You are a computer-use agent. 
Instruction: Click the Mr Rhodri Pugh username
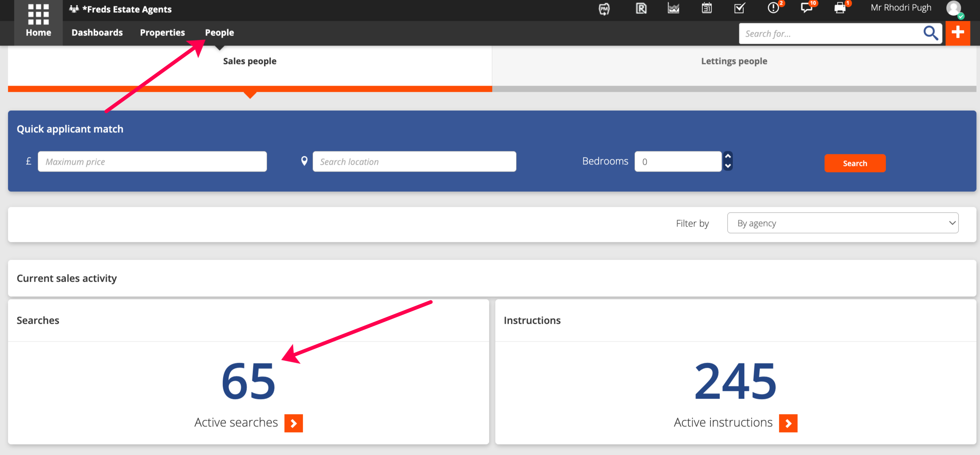click(x=901, y=8)
